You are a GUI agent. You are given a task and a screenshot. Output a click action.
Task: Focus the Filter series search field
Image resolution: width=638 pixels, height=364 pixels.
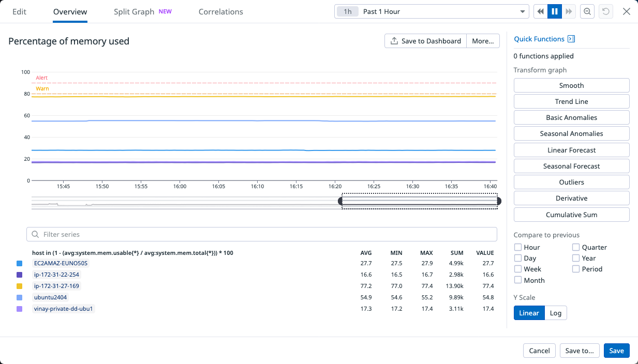click(261, 234)
